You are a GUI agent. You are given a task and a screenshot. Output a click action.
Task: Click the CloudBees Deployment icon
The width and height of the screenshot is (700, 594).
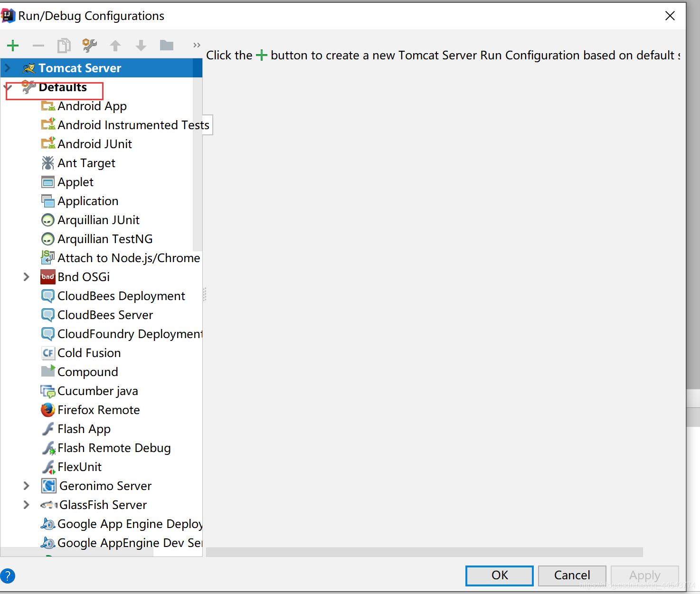pos(48,296)
